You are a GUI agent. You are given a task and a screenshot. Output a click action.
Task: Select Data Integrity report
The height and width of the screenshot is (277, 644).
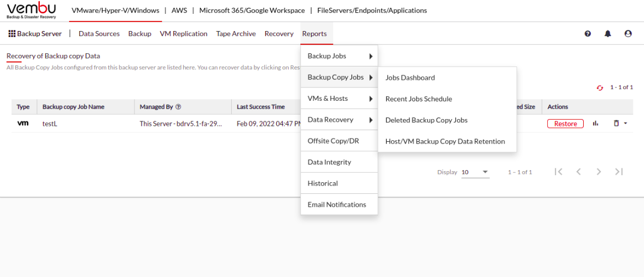coord(339,162)
